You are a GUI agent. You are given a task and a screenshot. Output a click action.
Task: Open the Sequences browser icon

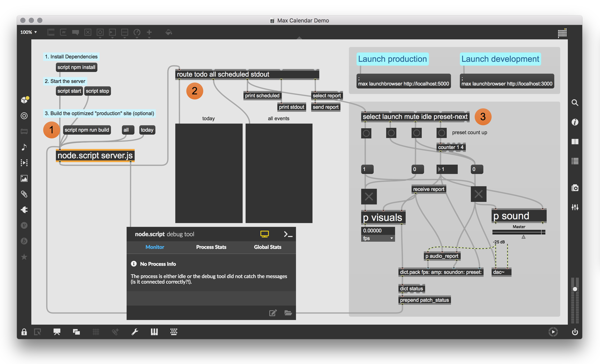[x=24, y=163]
